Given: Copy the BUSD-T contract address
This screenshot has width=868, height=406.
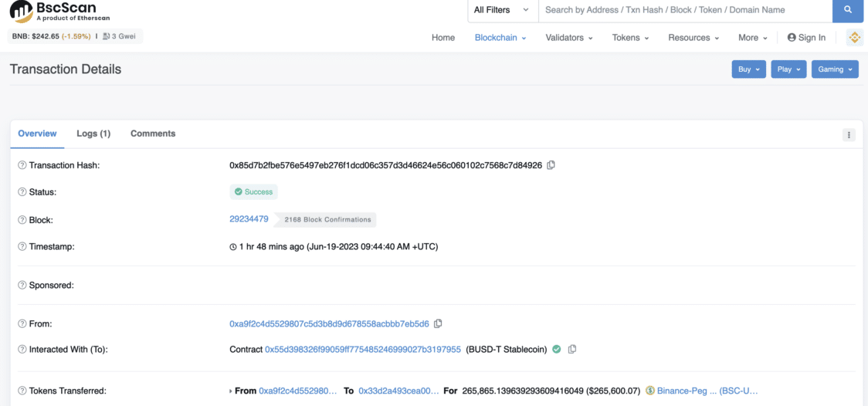Looking at the screenshot, I should pos(572,350).
